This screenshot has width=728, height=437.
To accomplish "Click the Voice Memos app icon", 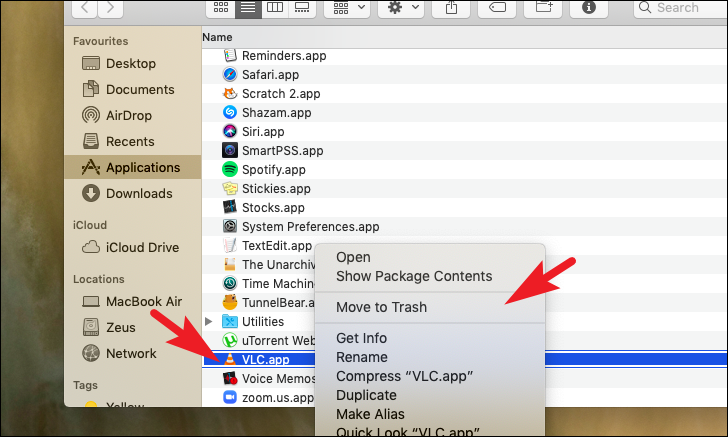I will 230,378.
